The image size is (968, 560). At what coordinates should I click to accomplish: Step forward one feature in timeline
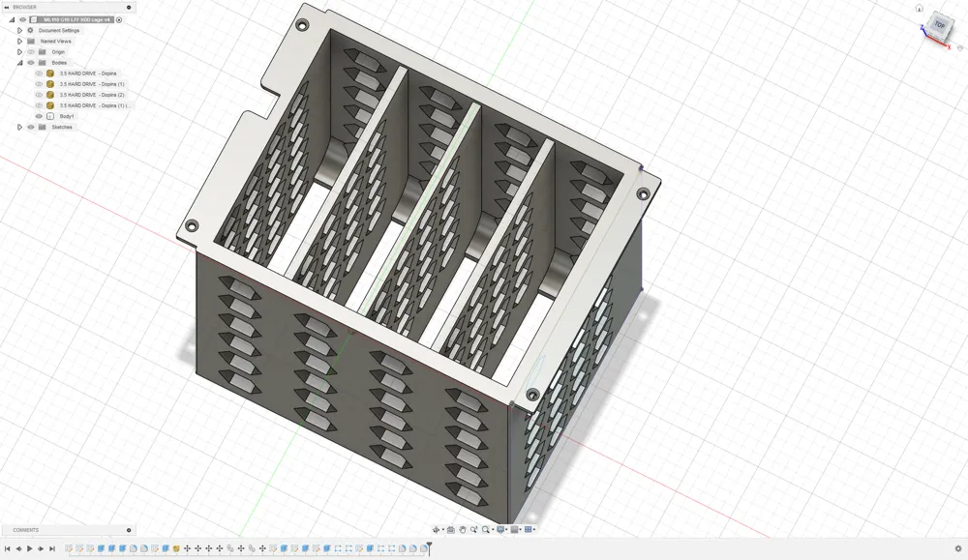click(41, 548)
